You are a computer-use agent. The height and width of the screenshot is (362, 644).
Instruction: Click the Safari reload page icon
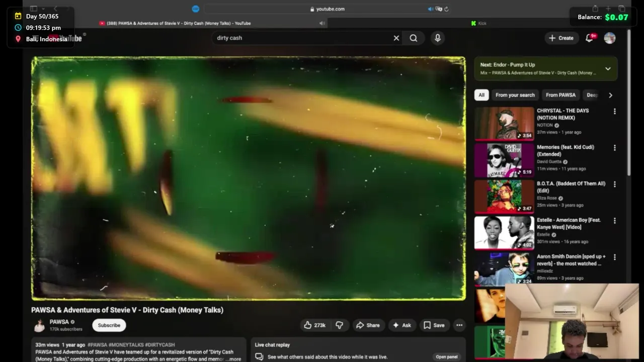[446, 9]
